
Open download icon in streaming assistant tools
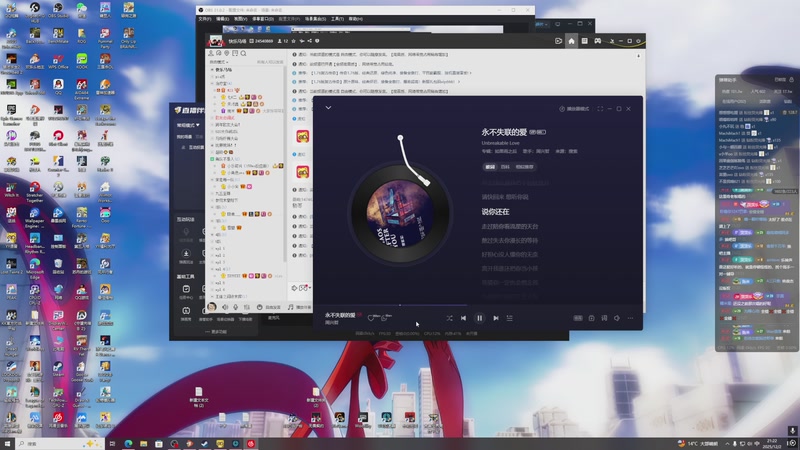186,256
